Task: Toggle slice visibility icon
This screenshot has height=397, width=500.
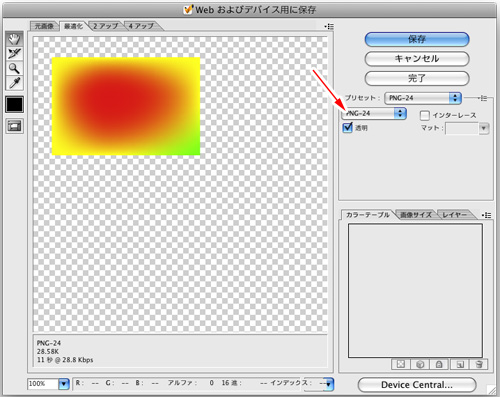Action: click(14, 126)
